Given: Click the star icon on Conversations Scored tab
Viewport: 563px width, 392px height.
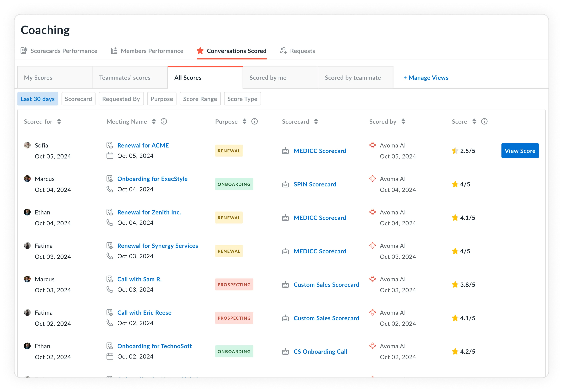Looking at the screenshot, I should 200,51.
